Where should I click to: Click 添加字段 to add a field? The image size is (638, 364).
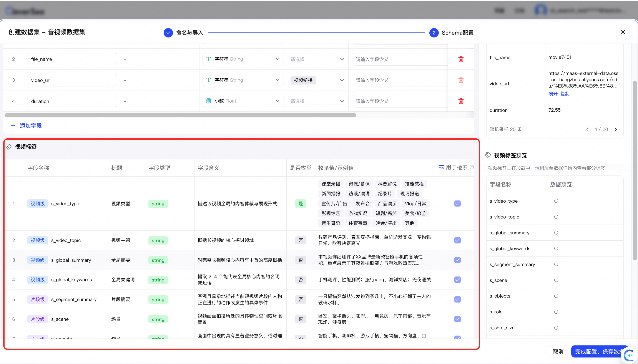[x=31, y=126]
